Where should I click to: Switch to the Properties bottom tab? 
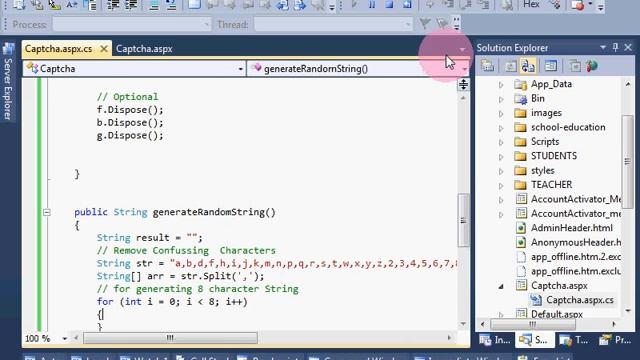616,340
